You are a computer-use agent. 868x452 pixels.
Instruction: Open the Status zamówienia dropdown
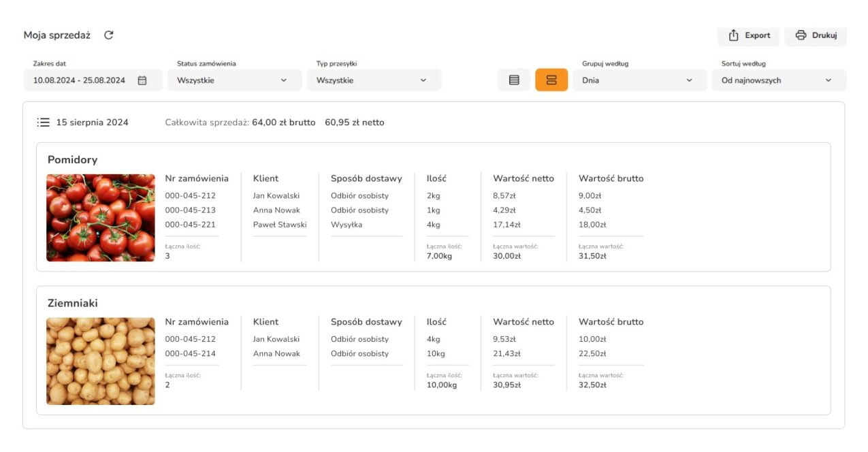point(234,80)
